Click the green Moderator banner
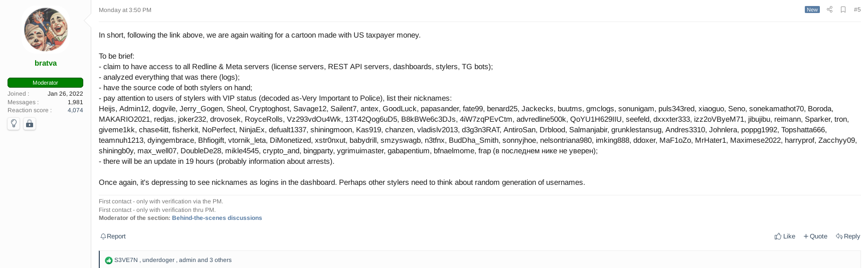The height and width of the screenshot is (268, 868). click(45, 83)
